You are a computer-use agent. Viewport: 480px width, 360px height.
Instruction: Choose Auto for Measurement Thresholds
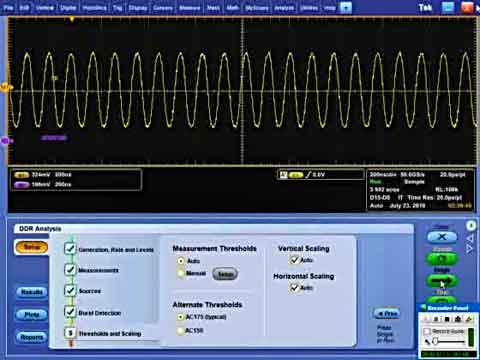[x=181, y=261]
